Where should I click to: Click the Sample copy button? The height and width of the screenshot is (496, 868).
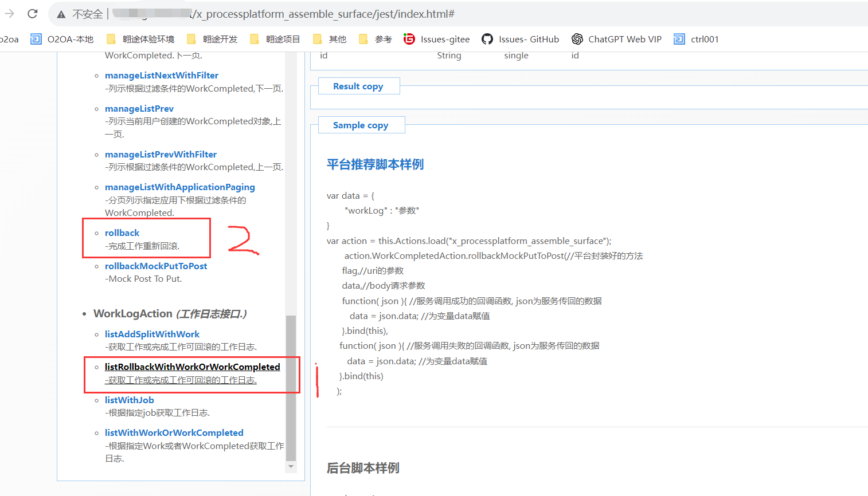coord(361,125)
